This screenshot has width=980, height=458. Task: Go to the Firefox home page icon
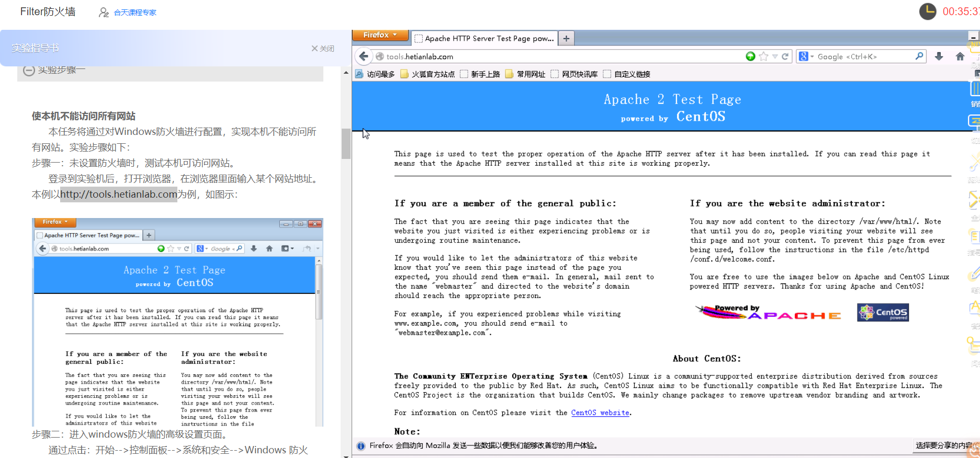[960, 56]
